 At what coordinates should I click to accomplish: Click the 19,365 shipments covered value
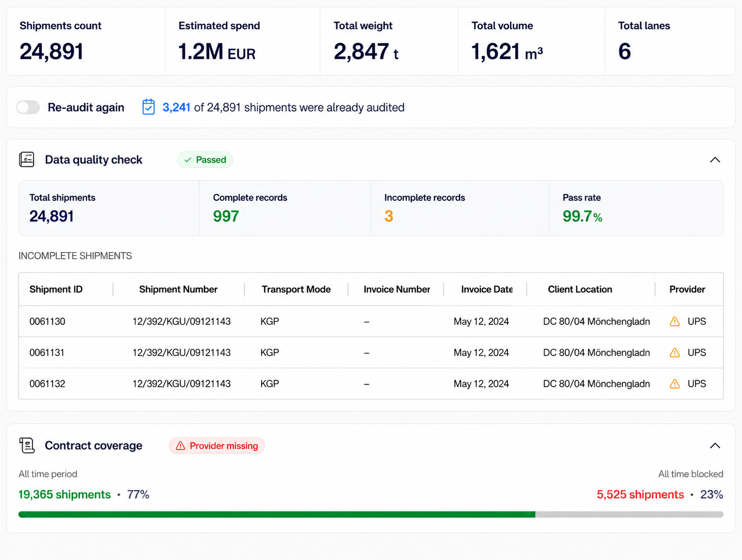pos(65,495)
